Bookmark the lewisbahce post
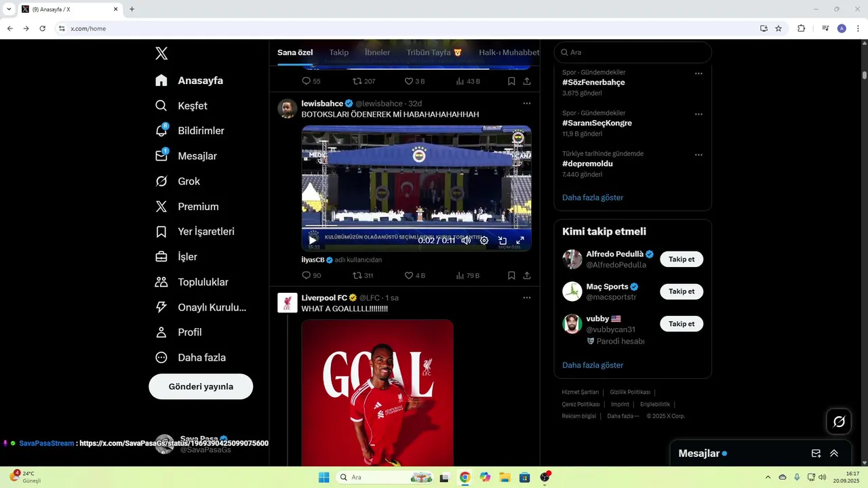This screenshot has height=488, width=868. click(511, 276)
